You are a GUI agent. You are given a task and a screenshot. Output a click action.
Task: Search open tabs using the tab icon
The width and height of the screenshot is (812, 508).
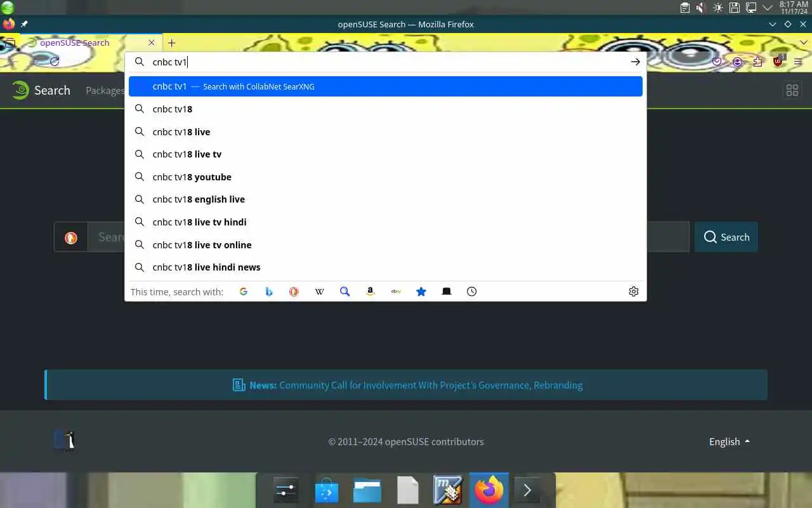(x=447, y=291)
